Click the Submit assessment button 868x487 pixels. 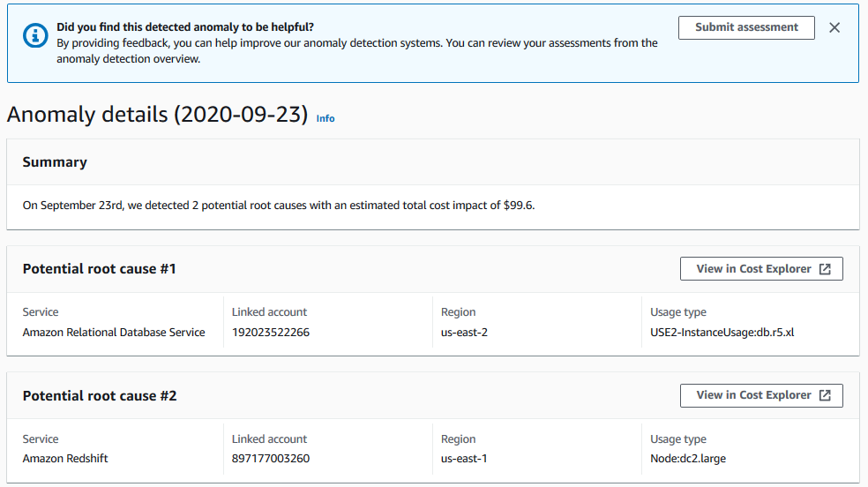pos(746,27)
